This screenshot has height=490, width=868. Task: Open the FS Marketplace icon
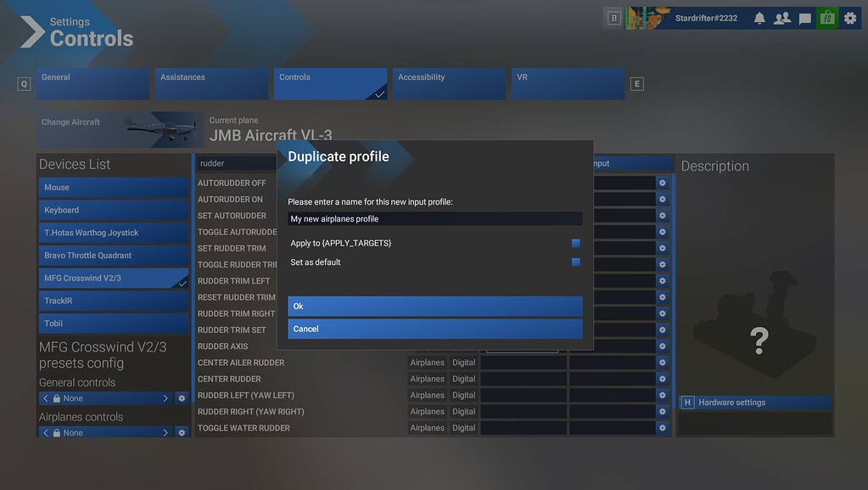coord(826,17)
